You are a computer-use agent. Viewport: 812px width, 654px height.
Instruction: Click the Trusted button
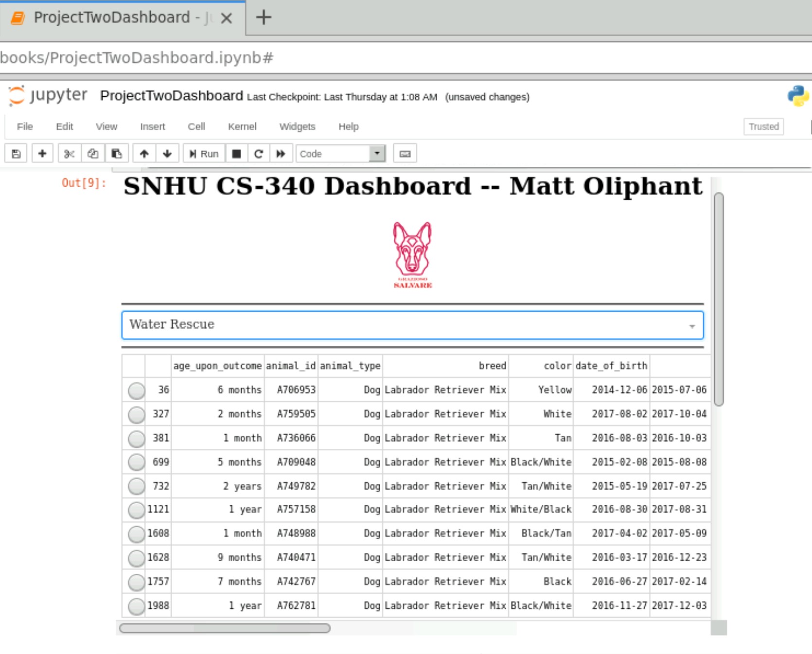[763, 126]
